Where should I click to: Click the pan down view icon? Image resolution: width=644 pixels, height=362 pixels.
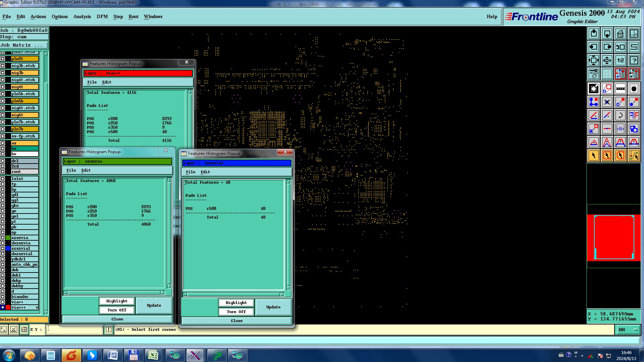607,34
